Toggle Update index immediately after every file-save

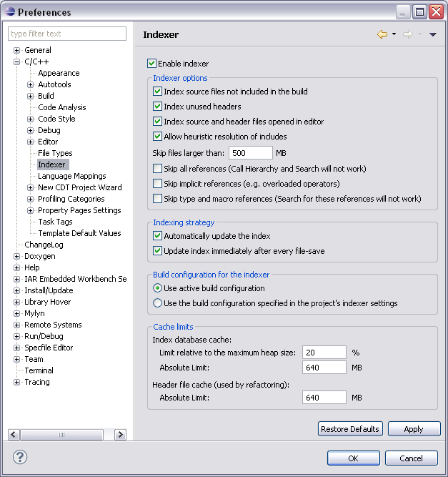click(x=157, y=251)
